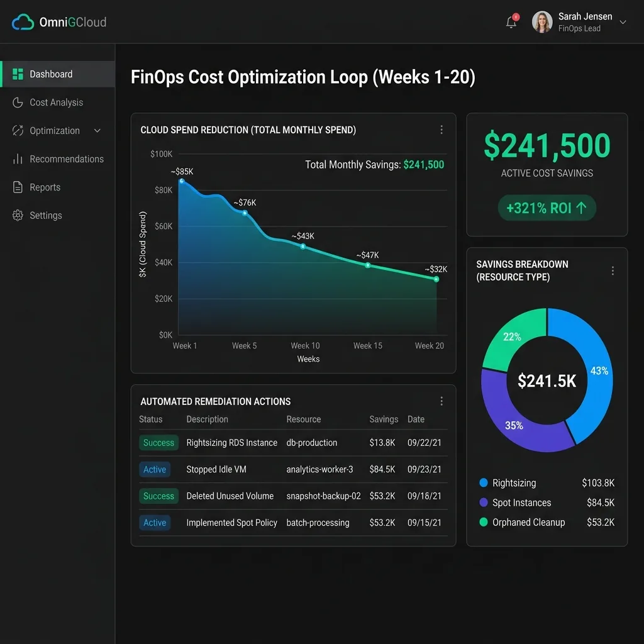644x644 pixels.
Task: Click the Reports document icon
Action: (18, 187)
